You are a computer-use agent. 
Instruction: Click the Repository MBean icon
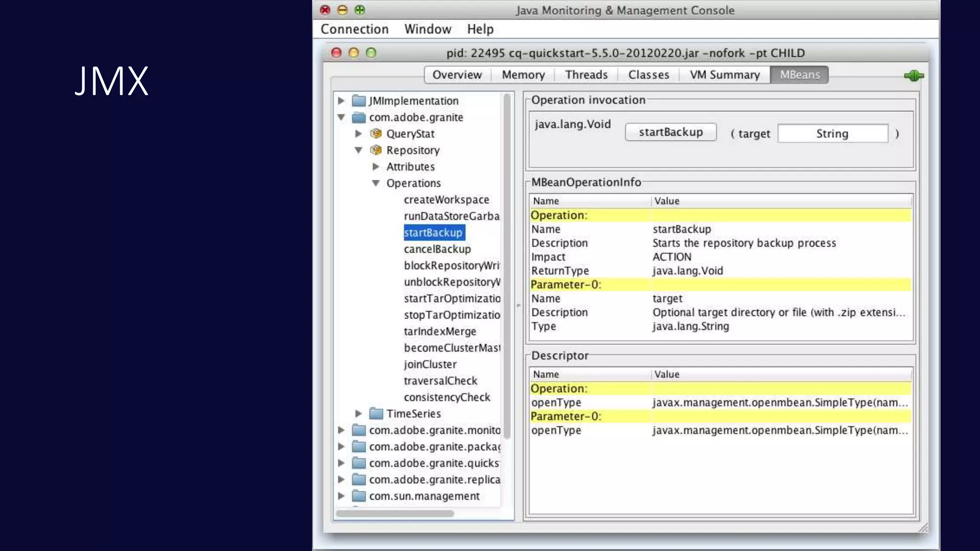click(x=376, y=150)
